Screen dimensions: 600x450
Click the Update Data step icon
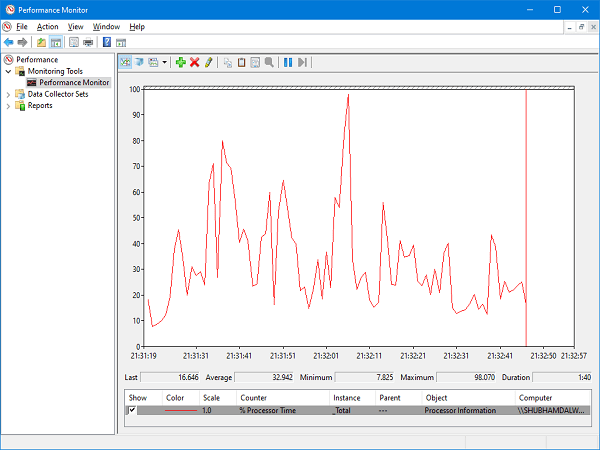pyautogui.click(x=302, y=62)
